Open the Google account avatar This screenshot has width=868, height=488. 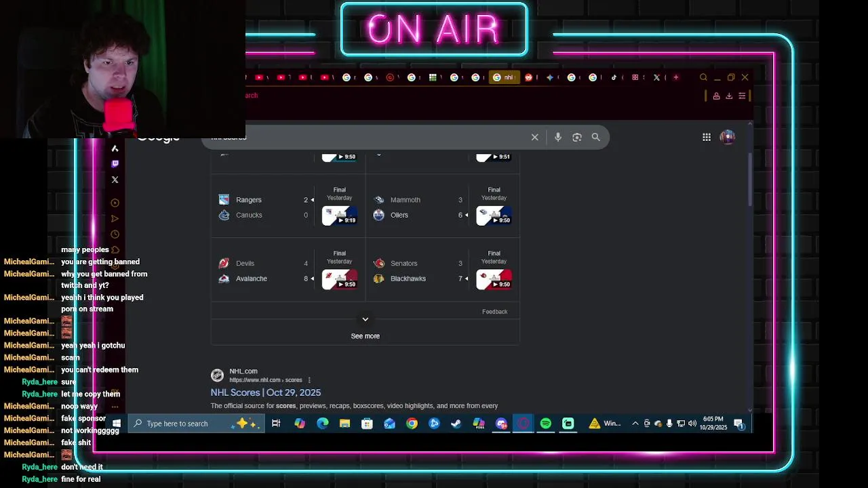pyautogui.click(x=728, y=137)
